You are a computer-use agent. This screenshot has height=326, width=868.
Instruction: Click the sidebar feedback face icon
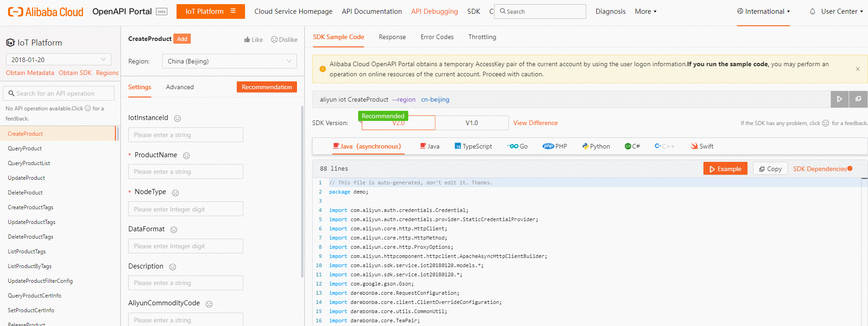(88, 109)
